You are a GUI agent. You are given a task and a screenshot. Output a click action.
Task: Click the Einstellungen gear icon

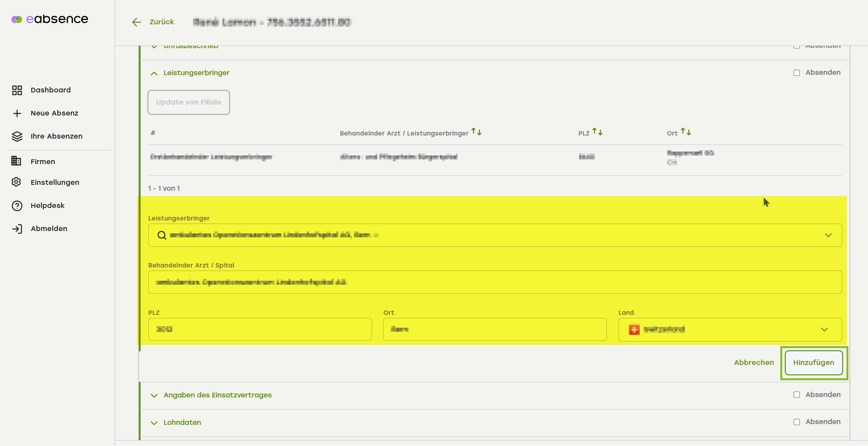point(16,182)
